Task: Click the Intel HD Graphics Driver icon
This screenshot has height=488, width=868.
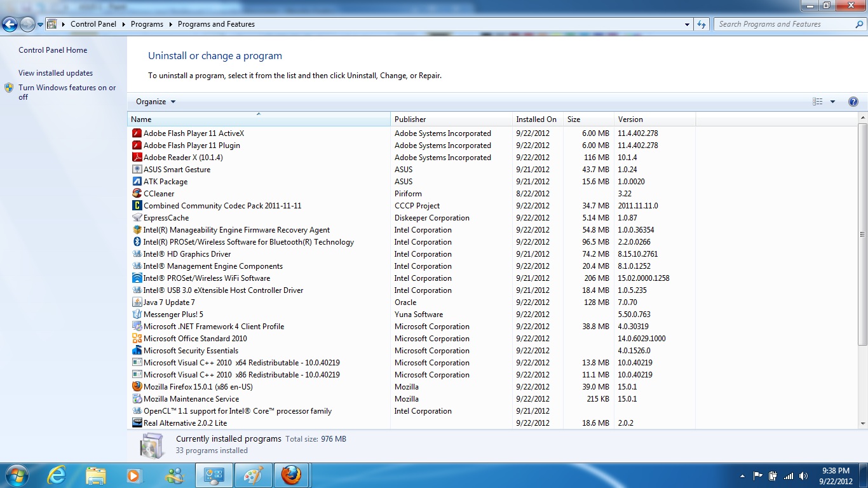Action: tap(137, 254)
